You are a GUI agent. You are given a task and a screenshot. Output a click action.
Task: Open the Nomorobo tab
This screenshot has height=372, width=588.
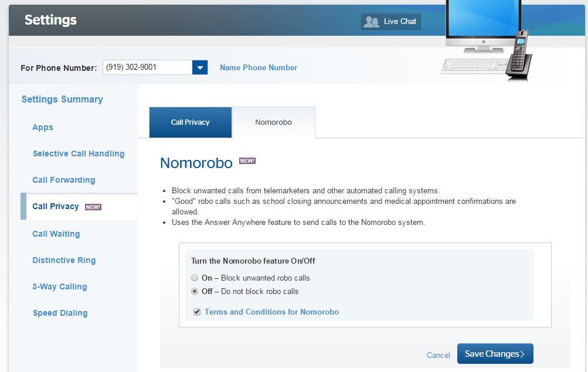click(x=273, y=122)
